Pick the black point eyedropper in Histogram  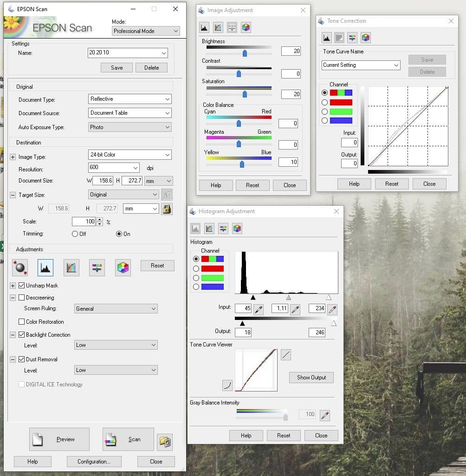(259, 309)
